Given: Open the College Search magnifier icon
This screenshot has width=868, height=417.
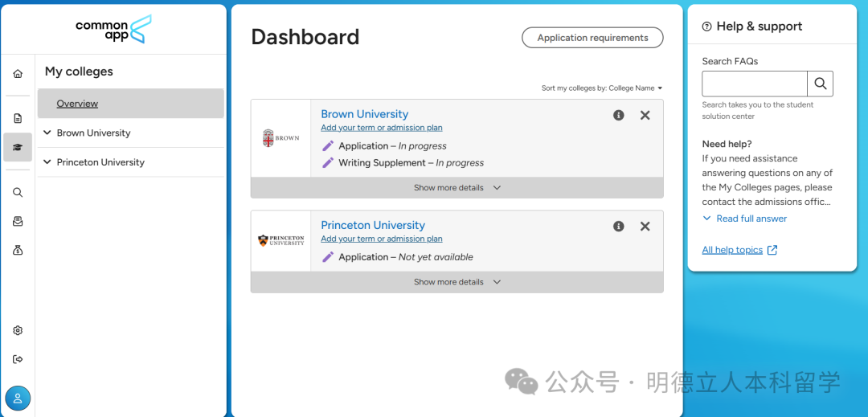Looking at the screenshot, I should (18, 193).
